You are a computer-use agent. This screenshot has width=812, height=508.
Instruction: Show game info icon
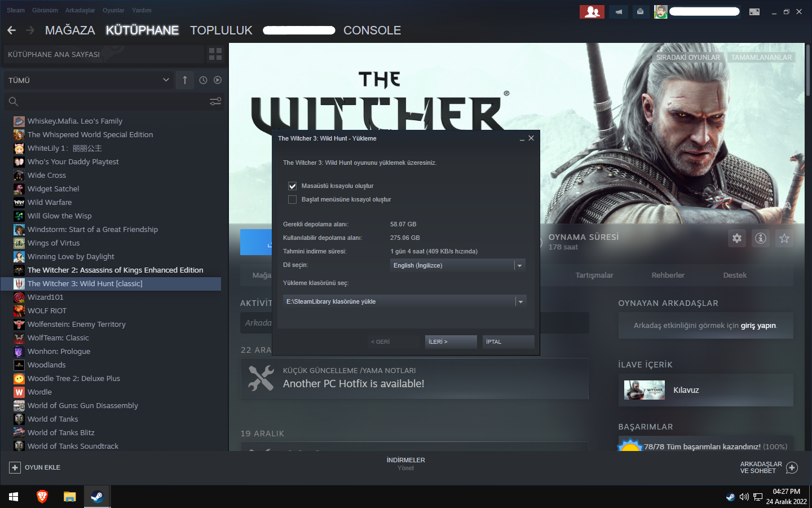[x=761, y=238]
